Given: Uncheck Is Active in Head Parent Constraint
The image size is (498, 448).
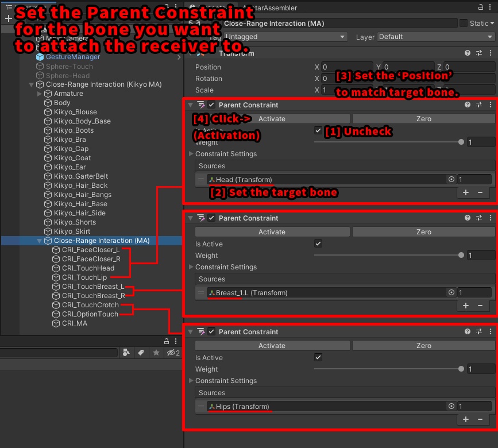Looking at the screenshot, I should click(x=318, y=130).
